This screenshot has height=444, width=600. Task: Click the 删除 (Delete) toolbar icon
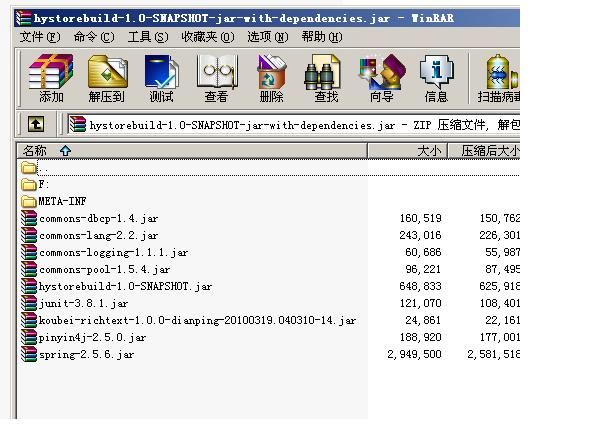[271, 72]
